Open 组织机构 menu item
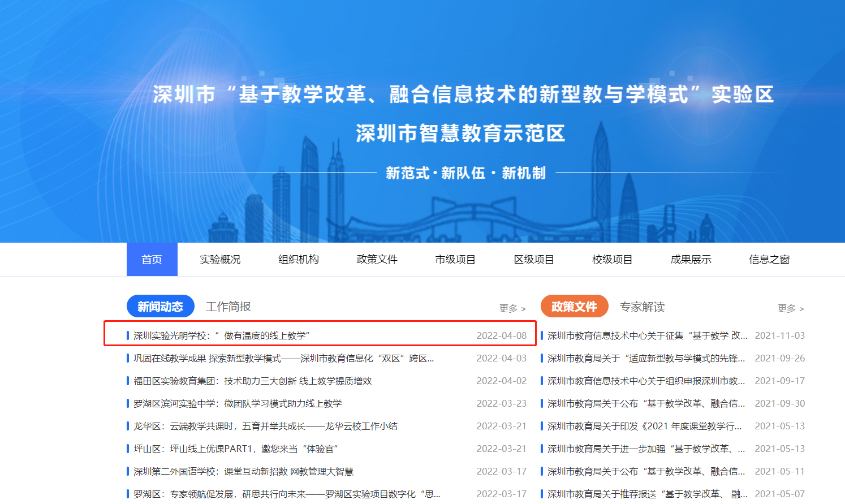This screenshot has height=504, width=845. point(299,260)
